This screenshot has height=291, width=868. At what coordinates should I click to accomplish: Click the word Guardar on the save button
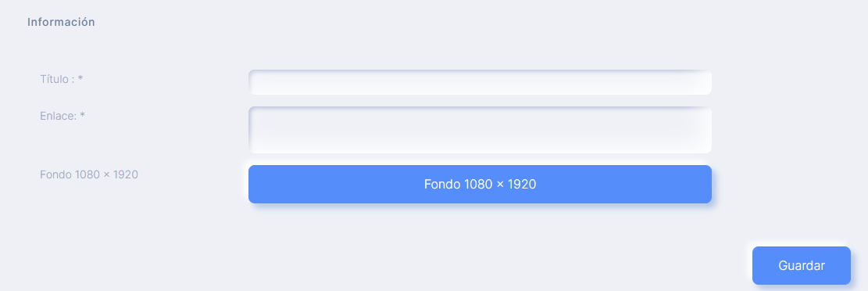point(801,265)
